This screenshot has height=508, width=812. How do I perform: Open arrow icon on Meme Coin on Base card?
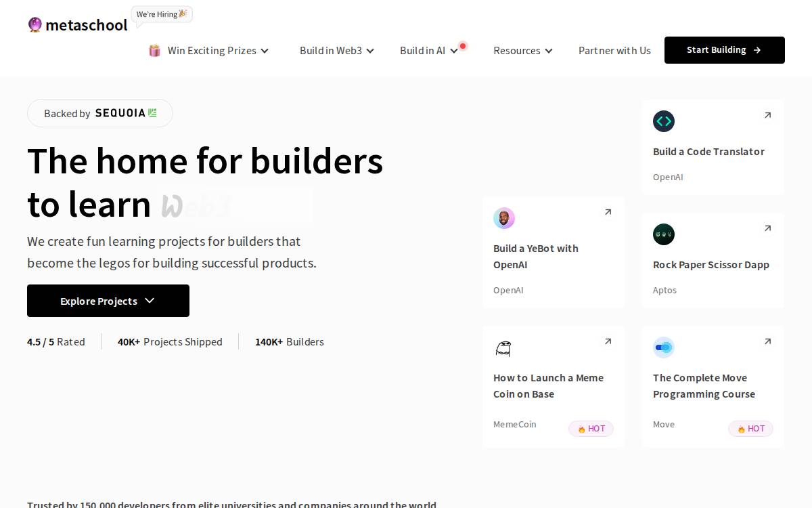[x=608, y=341]
